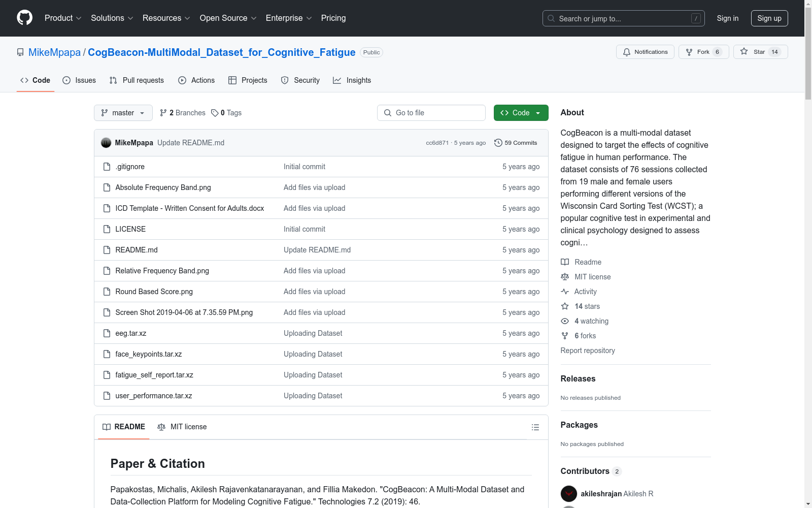Click the Sign in link
The width and height of the screenshot is (812, 508).
pyautogui.click(x=728, y=18)
